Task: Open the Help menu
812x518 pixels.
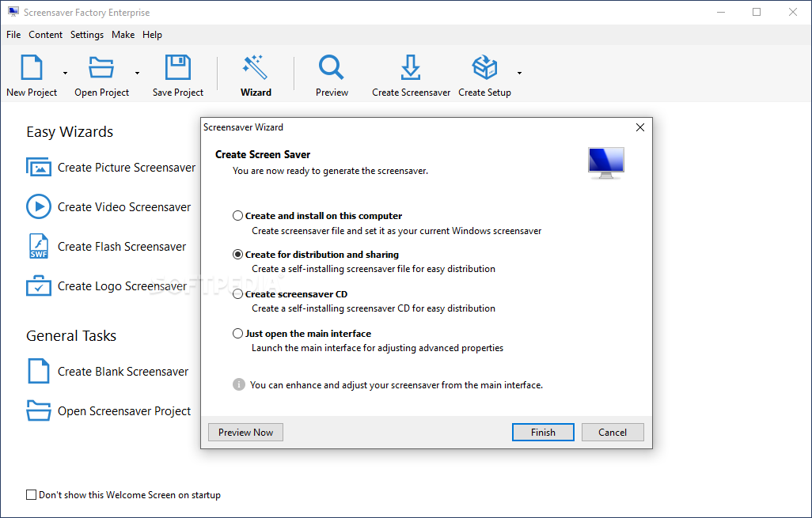Action: 152,35
